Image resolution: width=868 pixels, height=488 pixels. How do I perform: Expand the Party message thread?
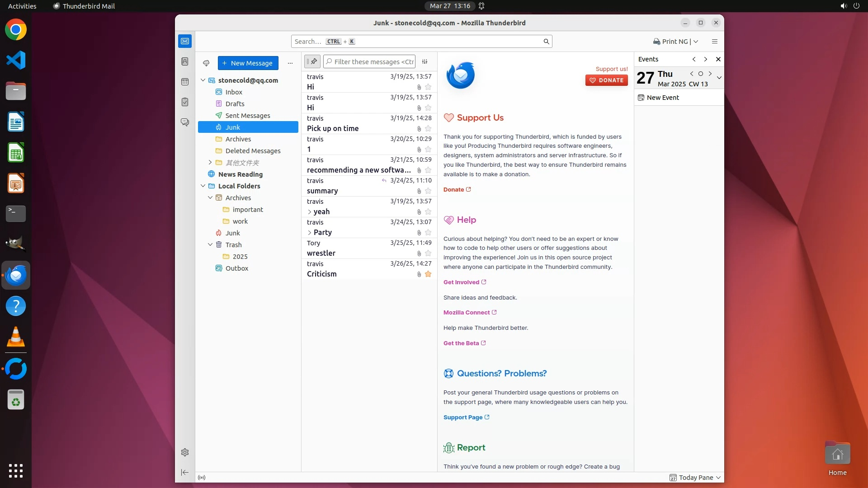(310, 233)
